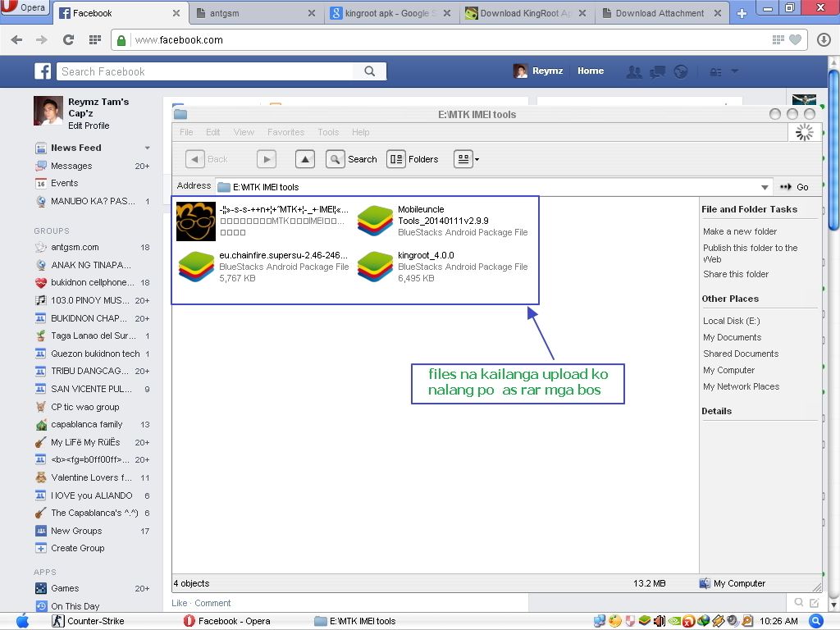
Task: Open the Tools menu in explorer
Action: point(328,132)
